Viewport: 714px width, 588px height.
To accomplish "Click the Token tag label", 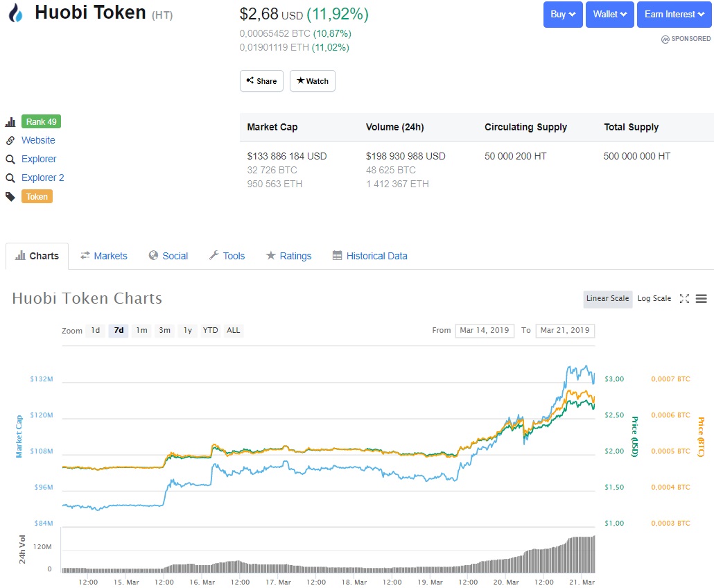I will [x=37, y=197].
